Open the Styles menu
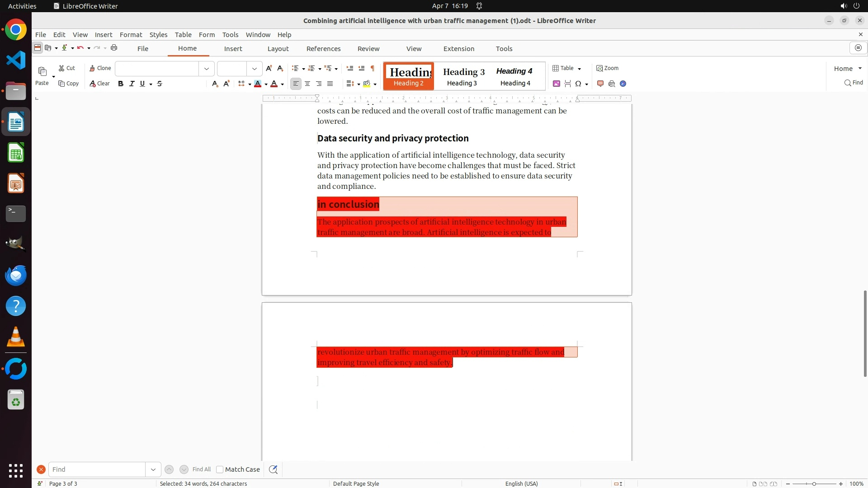The image size is (868, 488). pyautogui.click(x=158, y=35)
